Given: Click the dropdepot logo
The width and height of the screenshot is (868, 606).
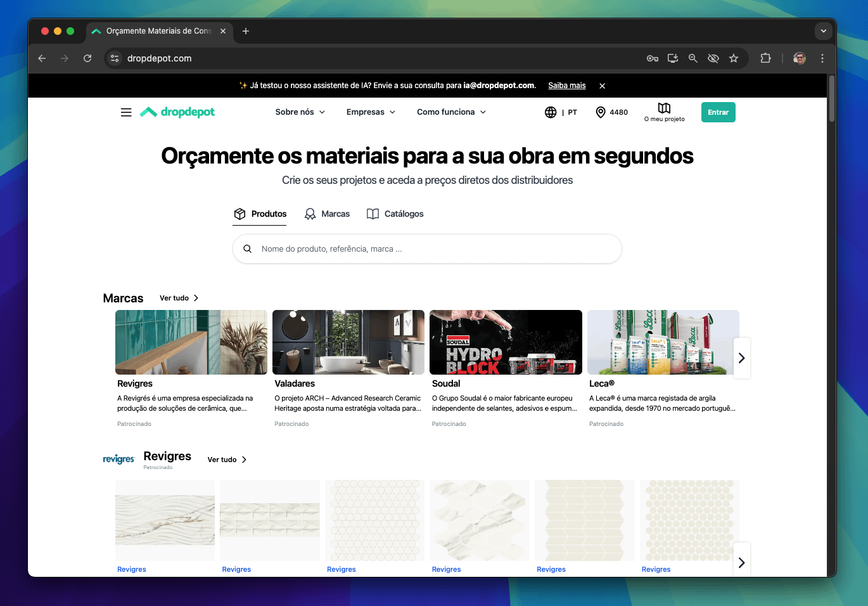Looking at the screenshot, I should click(177, 112).
